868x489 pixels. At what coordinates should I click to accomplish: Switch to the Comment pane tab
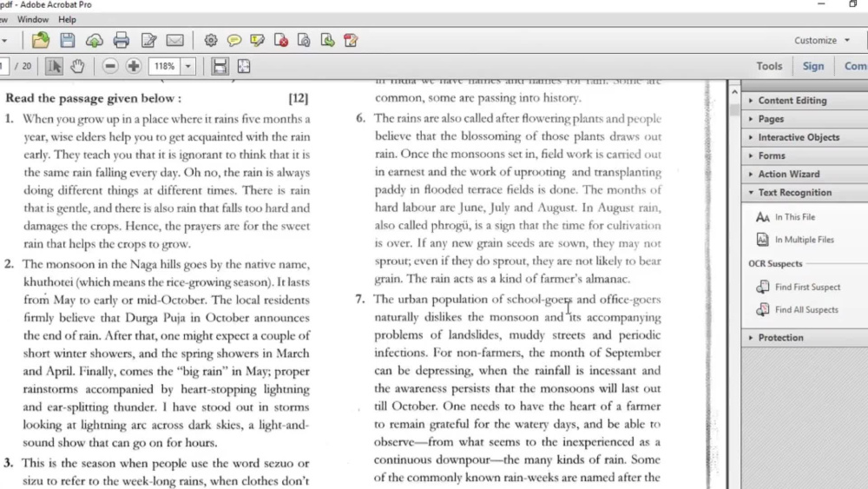coord(855,66)
